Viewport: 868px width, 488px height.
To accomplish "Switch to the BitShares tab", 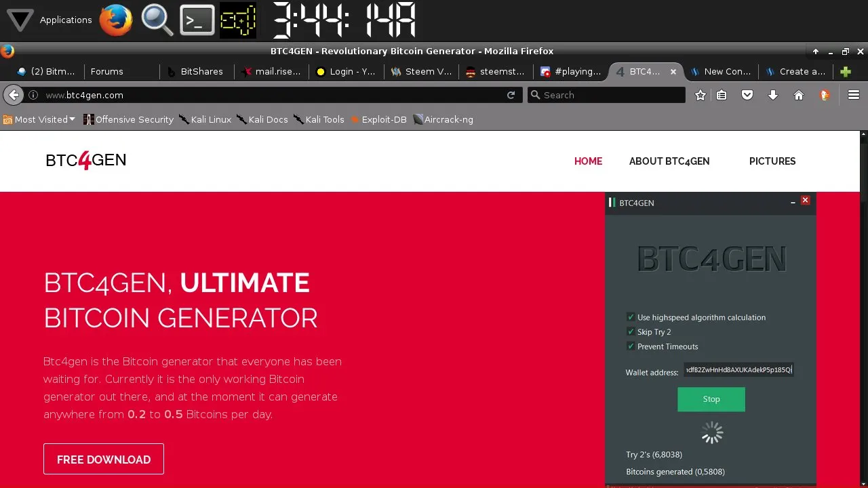I will coord(197,71).
